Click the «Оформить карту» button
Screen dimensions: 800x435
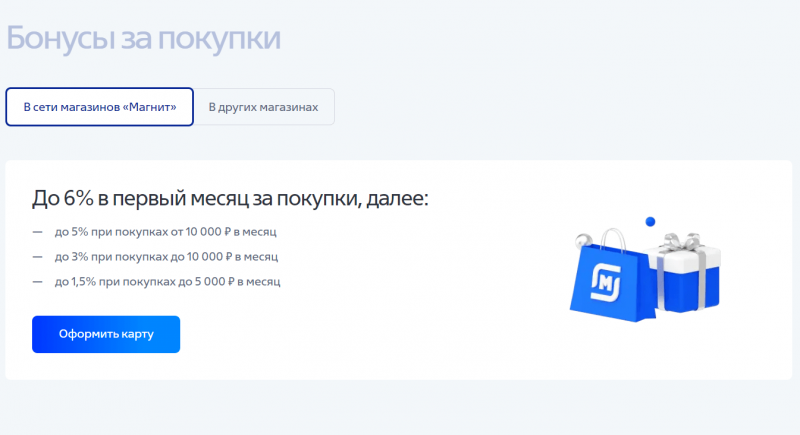(106, 335)
